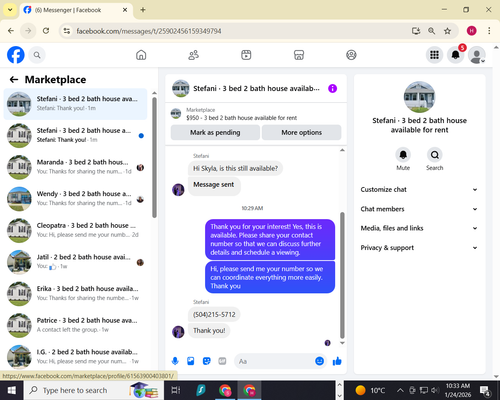Open the tab search dropdown arrow
Screen dimensions: 500x400
(x=10, y=10)
